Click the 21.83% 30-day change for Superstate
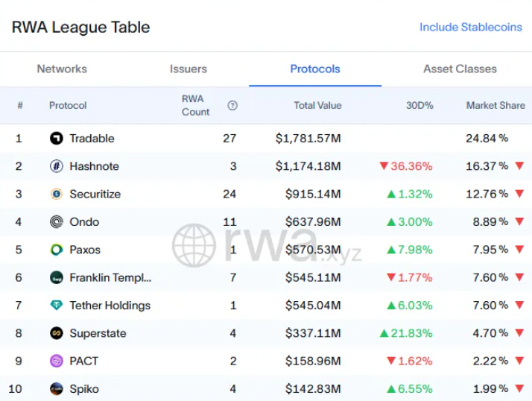Screen dimensions: 532x401 click(x=406, y=333)
